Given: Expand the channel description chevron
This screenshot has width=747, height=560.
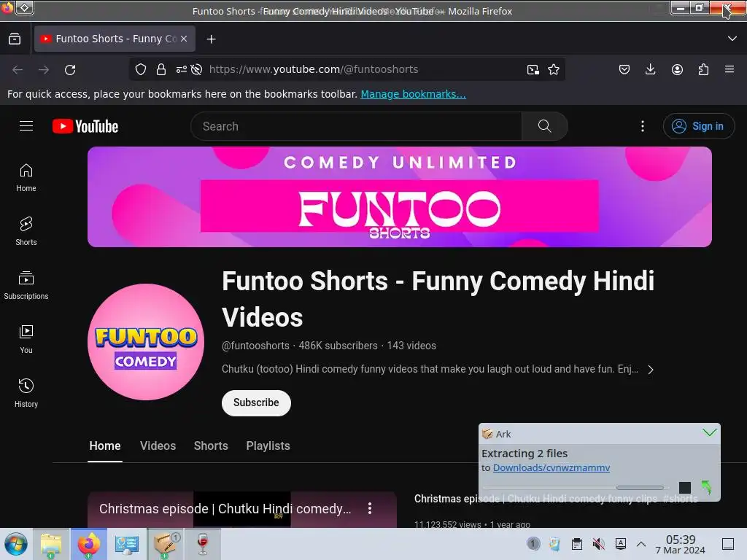Looking at the screenshot, I should point(651,370).
